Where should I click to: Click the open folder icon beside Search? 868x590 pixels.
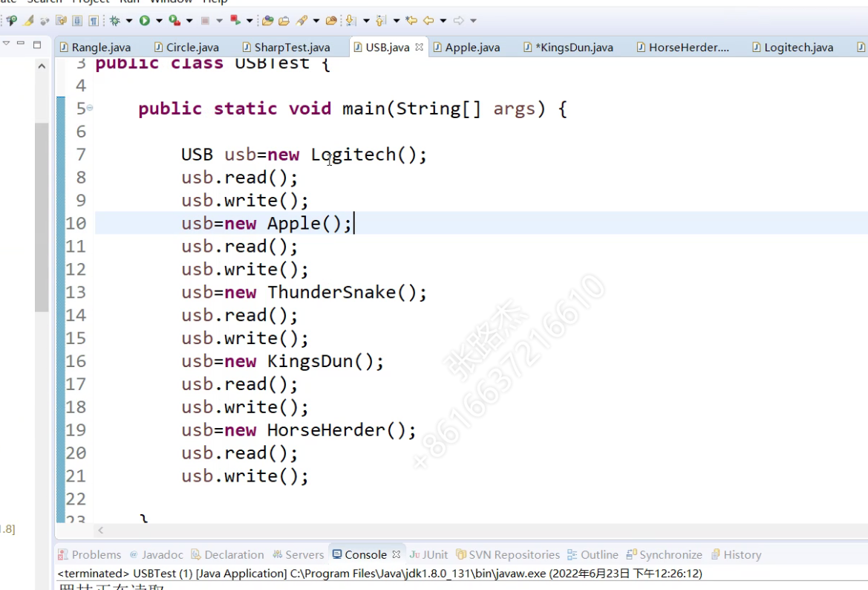(x=331, y=21)
